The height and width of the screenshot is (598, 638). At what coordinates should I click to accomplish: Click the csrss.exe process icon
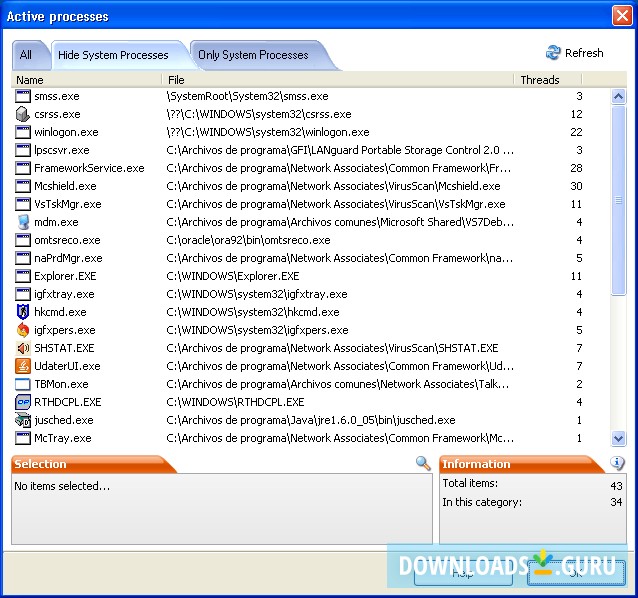(x=23, y=114)
